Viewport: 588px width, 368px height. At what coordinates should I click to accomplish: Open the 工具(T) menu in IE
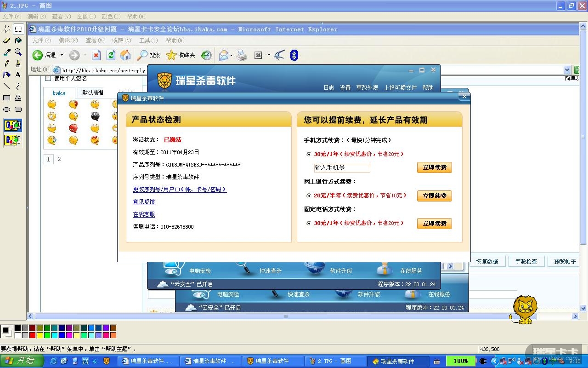[148, 40]
